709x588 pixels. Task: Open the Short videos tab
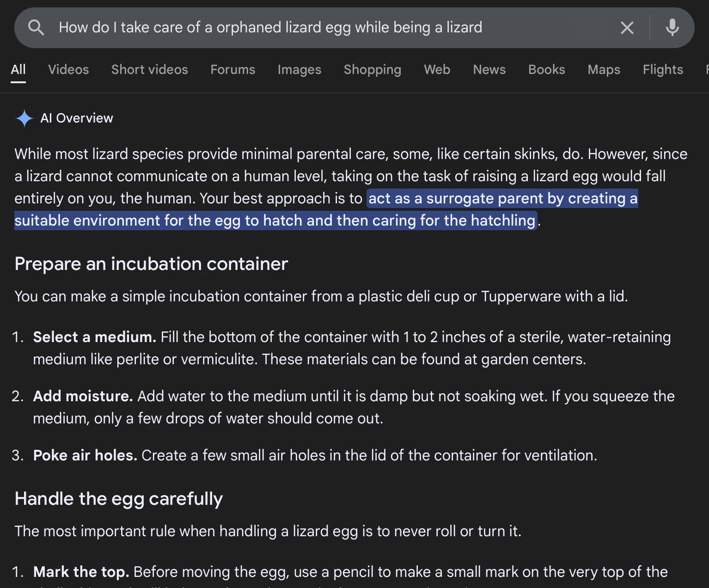click(x=149, y=70)
